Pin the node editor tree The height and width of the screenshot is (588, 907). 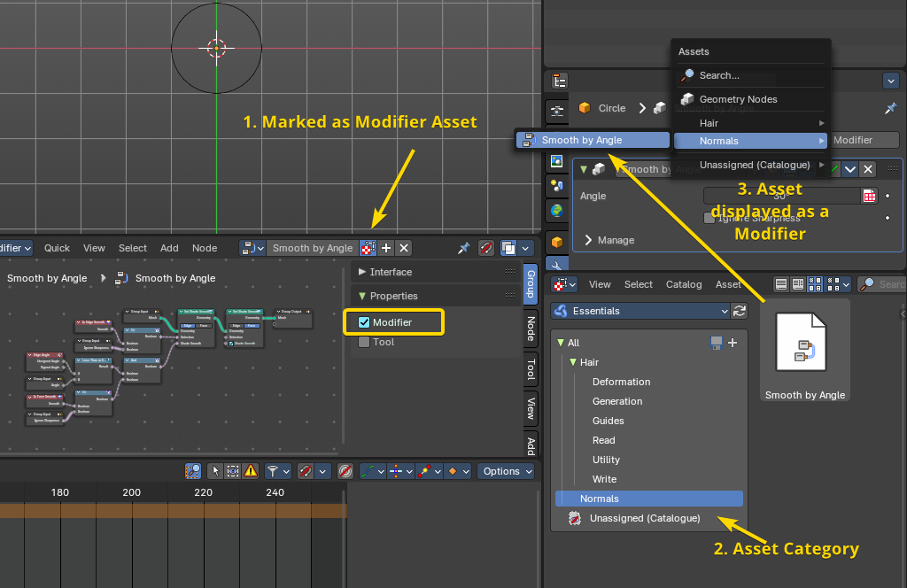click(464, 248)
